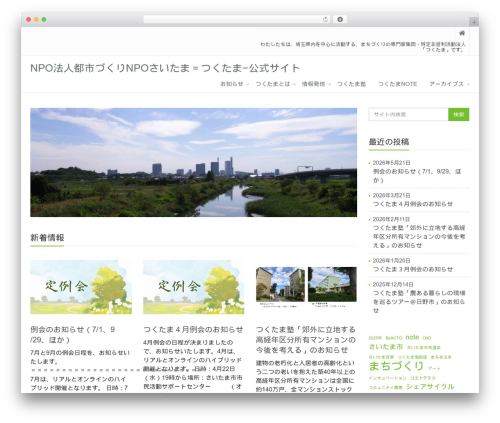Screen dimensions: 500x423
Task: Click the 新着情報 heading
Action: click(x=47, y=238)
